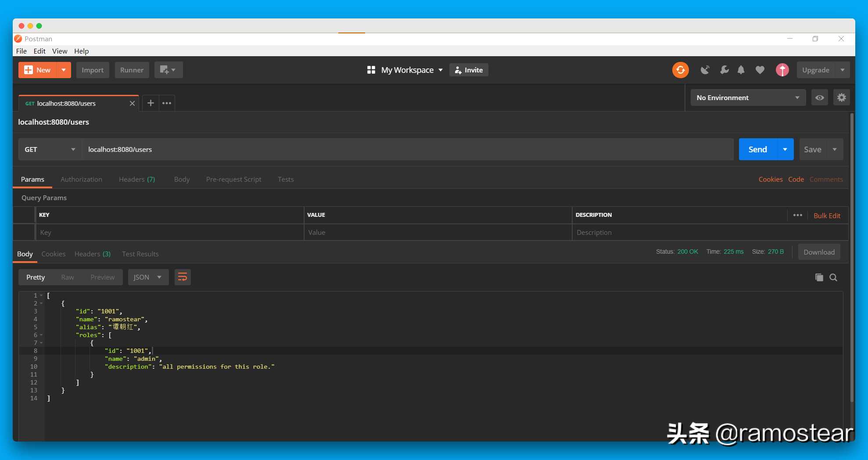Select the Pretty view mode
The image size is (868, 460).
click(36, 277)
